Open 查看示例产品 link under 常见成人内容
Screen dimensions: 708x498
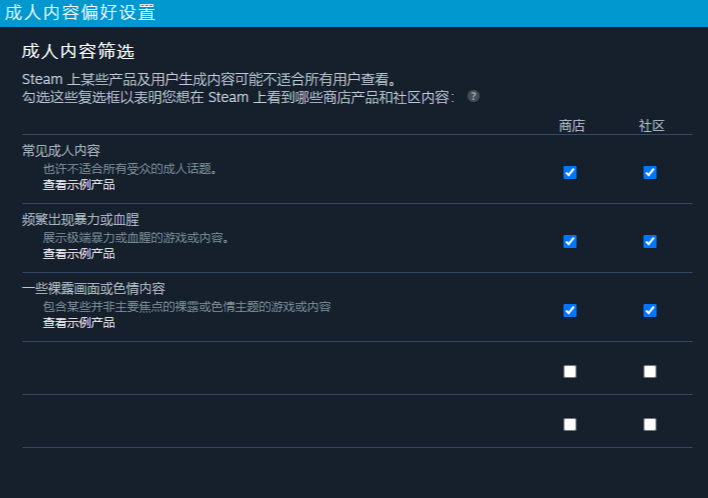[x=78, y=185]
